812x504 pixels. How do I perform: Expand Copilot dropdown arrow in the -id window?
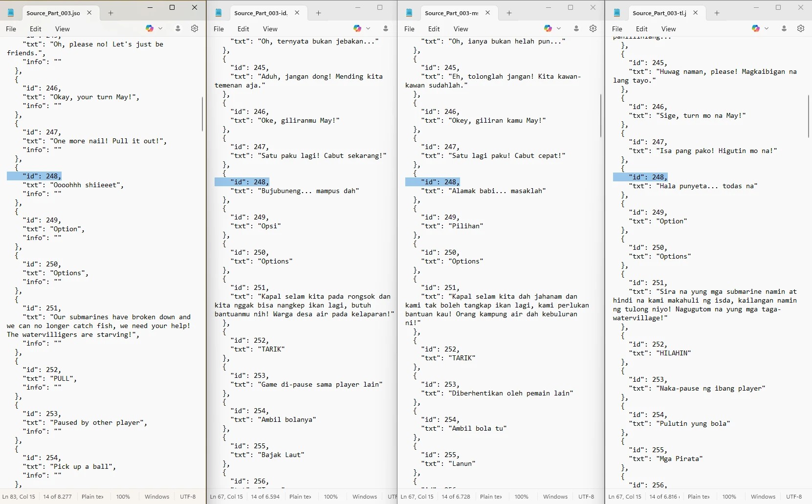[x=368, y=29]
